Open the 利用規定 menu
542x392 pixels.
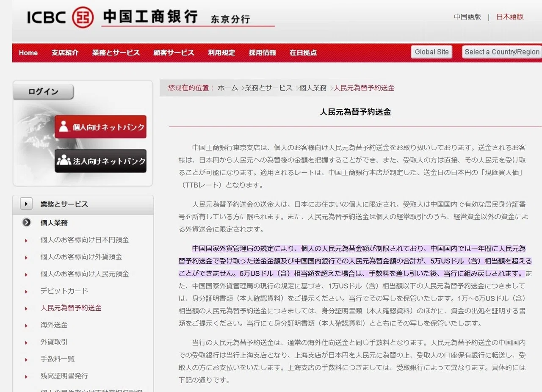[x=221, y=53]
